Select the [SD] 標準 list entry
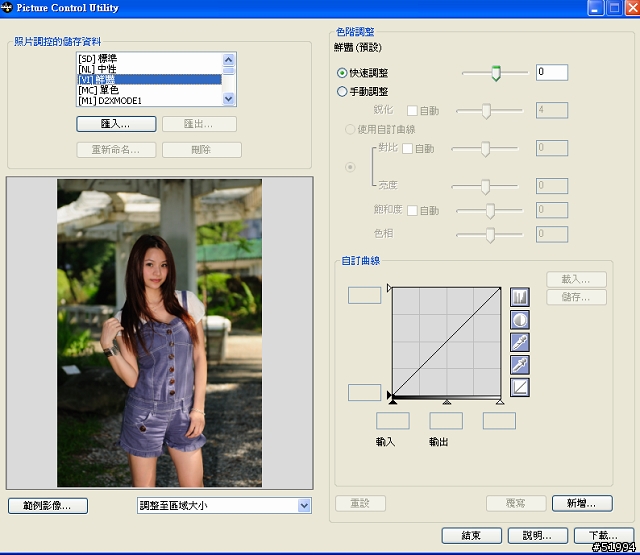 (149, 58)
